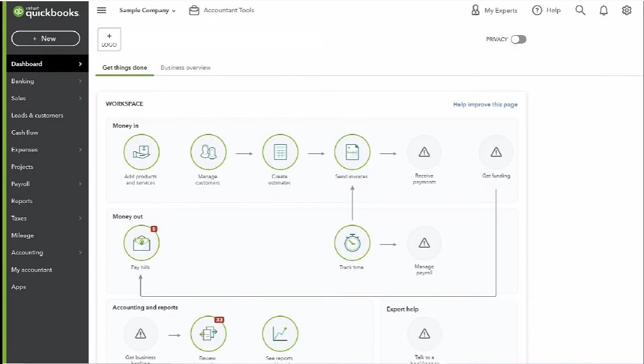
Task: Follow the Help improve this page link
Action: coord(485,105)
